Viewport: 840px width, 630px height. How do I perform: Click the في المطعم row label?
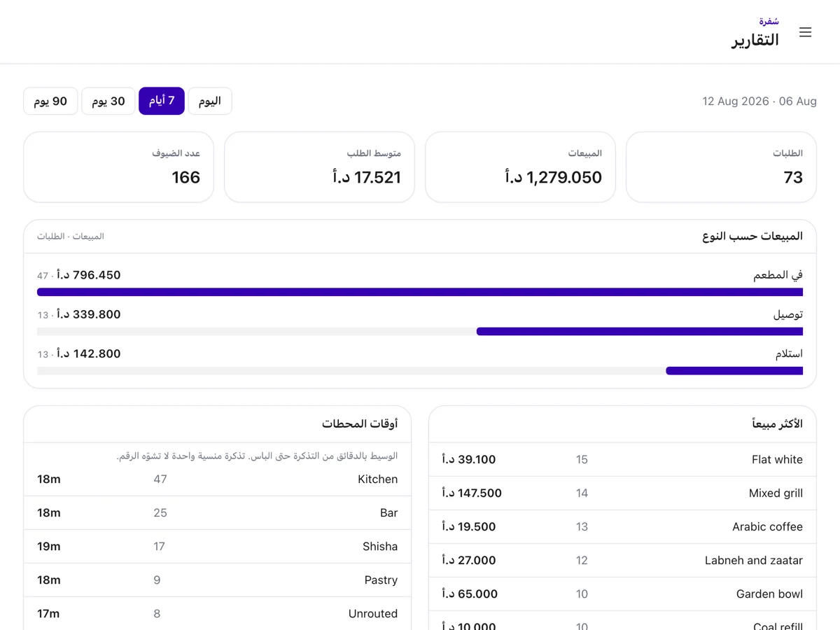778,275
